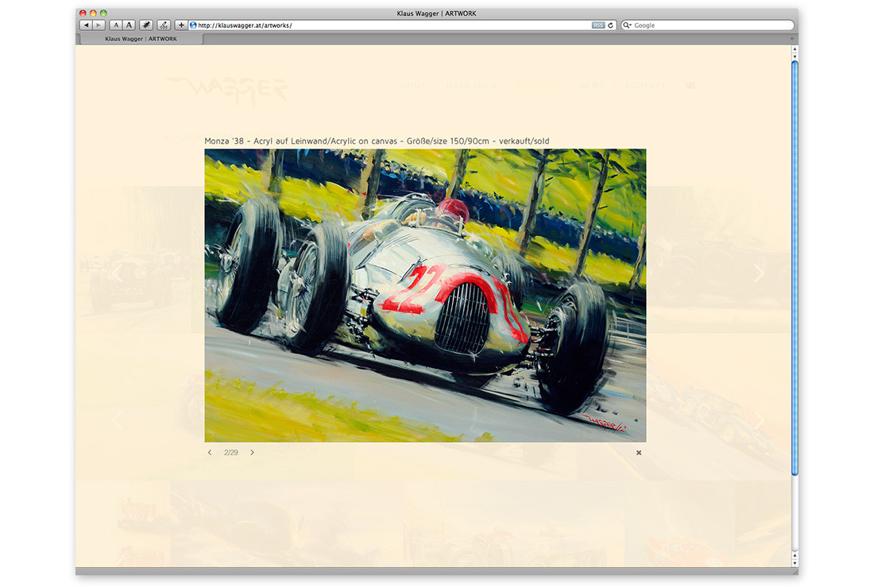Zoom the window with the green button
Viewport: 874px width, 588px height.
coord(103,13)
